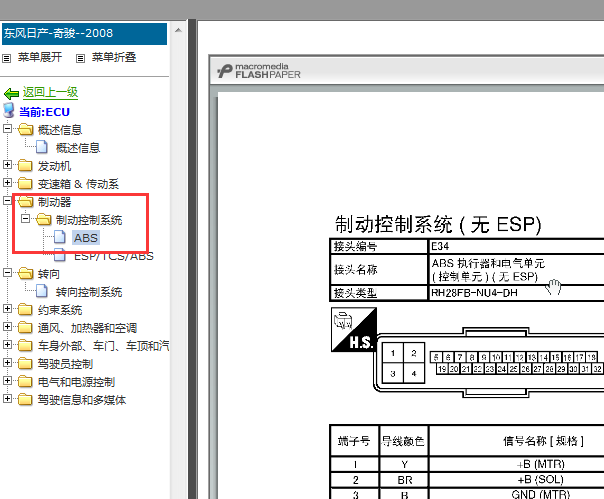Click the BR wire color cell
The image size is (604, 499).
[x=404, y=480]
